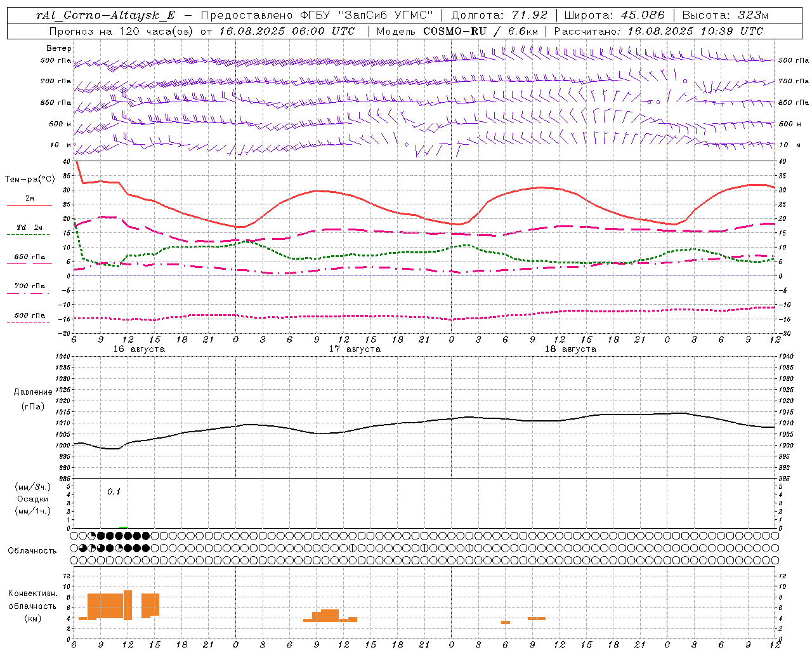Click the (мм/1ч.) precipitation unit label
Image resolution: width=812 pixels, height=650 pixels.
coord(33,511)
